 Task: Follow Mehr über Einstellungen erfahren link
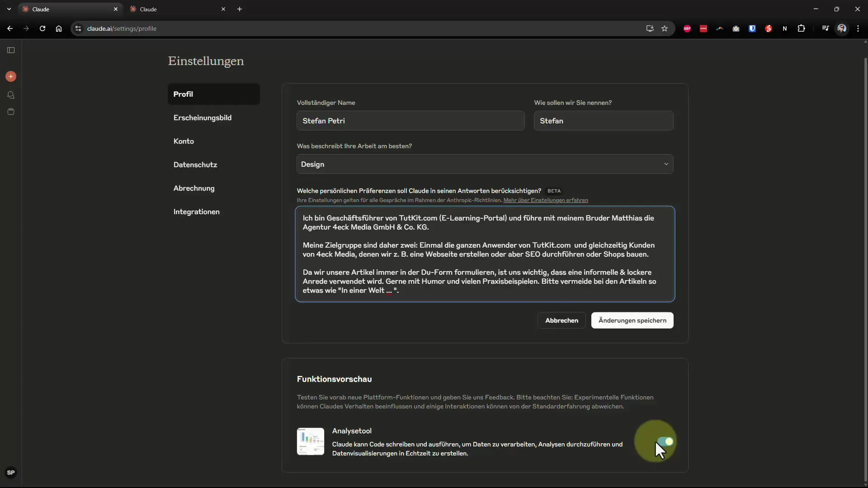point(546,200)
